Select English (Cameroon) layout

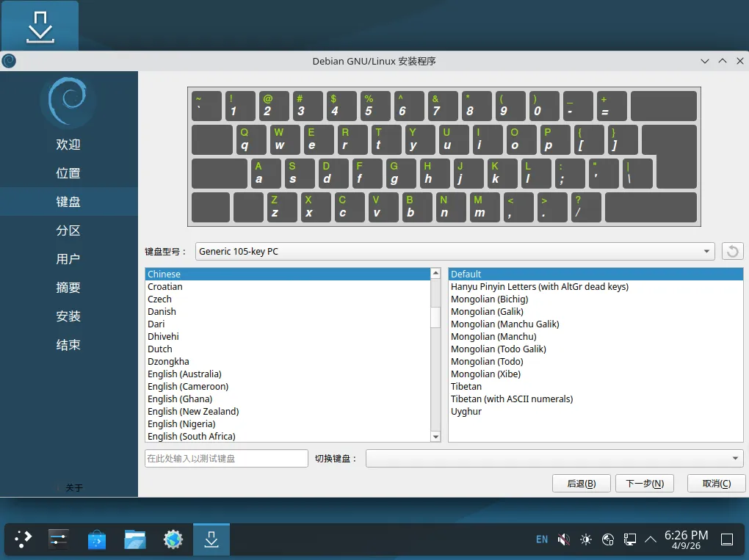[288, 386]
